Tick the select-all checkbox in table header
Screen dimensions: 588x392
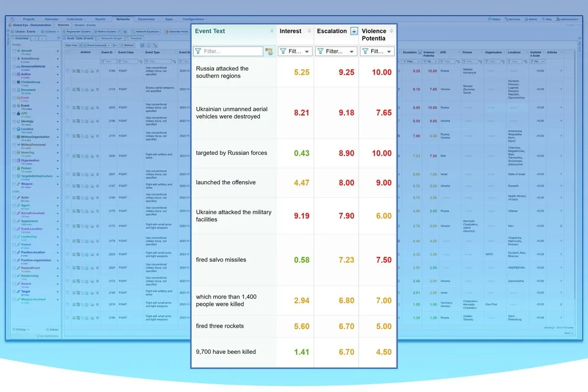(68, 52)
